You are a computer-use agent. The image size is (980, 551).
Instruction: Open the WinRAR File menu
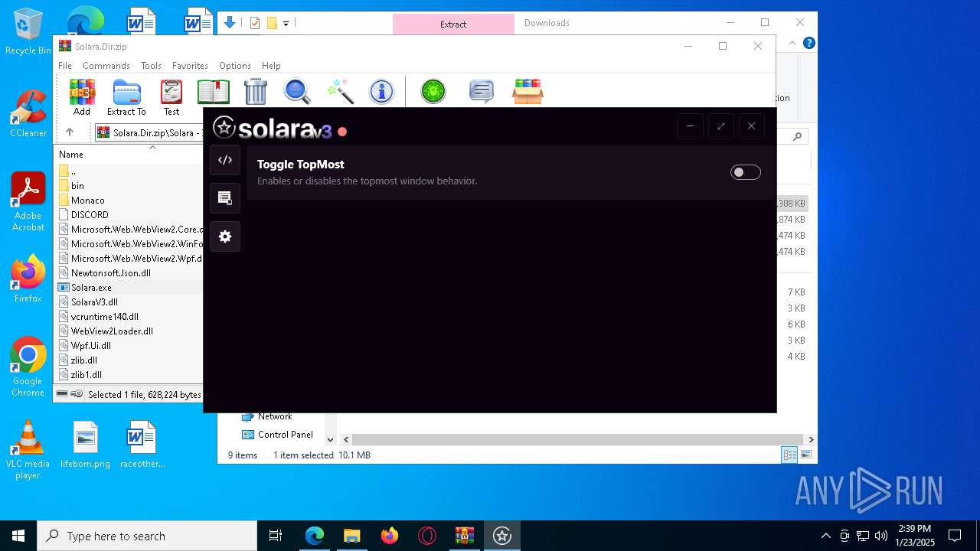pyautogui.click(x=65, y=66)
